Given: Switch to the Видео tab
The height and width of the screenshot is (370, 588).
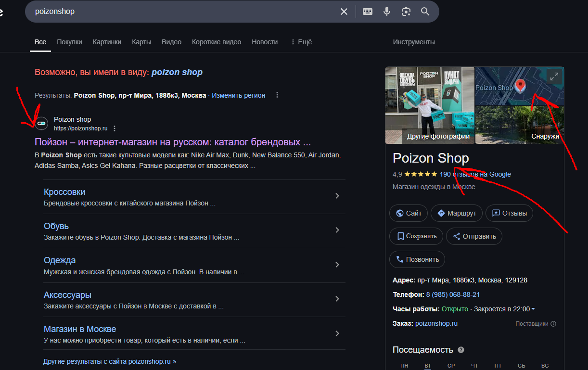Looking at the screenshot, I should [171, 42].
